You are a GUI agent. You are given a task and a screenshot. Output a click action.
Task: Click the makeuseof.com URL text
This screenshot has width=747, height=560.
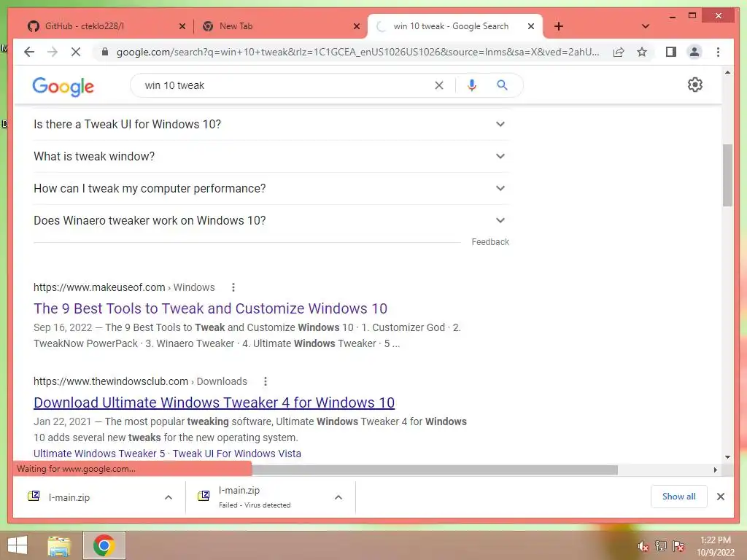pyautogui.click(x=99, y=287)
